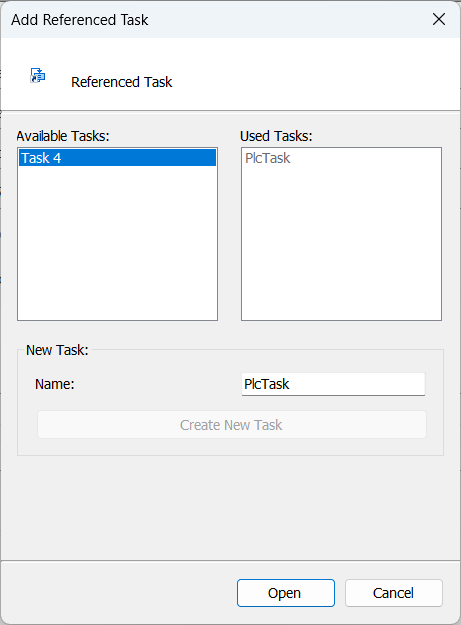Image resolution: width=461 pixels, height=625 pixels.
Task: Click the Referenced Task icon
Action: click(x=38, y=75)
